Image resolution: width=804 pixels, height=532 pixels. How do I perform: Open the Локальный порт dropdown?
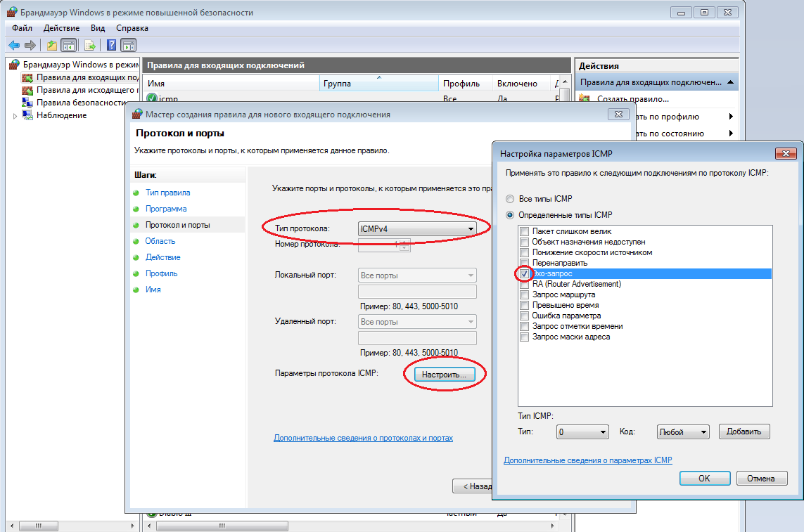(417, 275)
